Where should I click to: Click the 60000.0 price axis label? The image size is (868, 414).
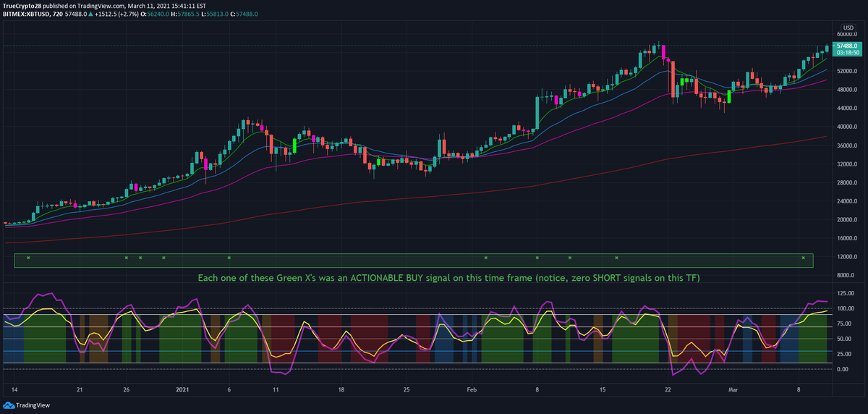pos(847,34)
